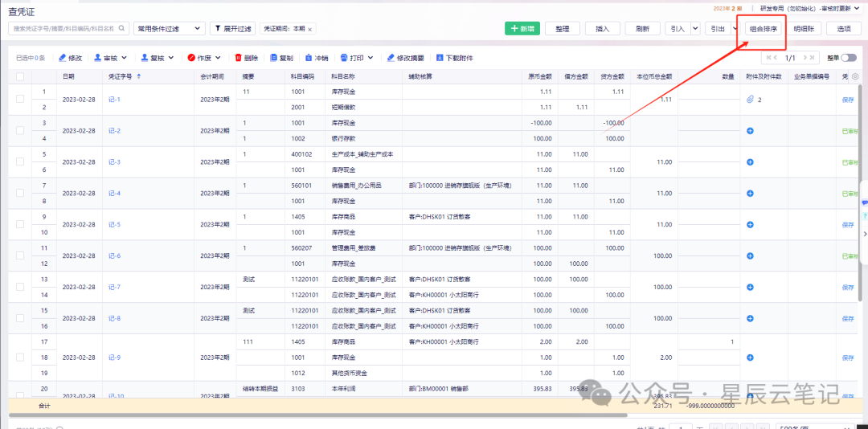Open the 常用条件过滤 dropdown
The height and width of the screenshot is (429, 868).
(x=170, y=28)
